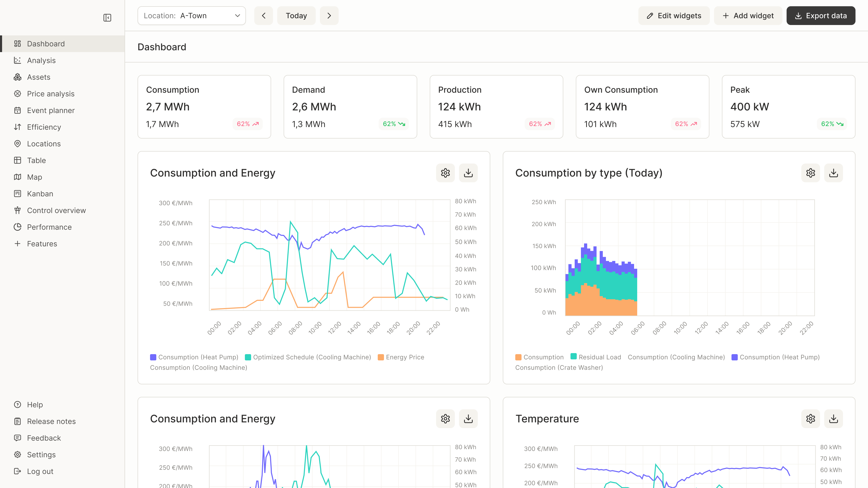Open the Temperature widget settings gear
Viewport: 868px width, 488px height.
[810, 419]
